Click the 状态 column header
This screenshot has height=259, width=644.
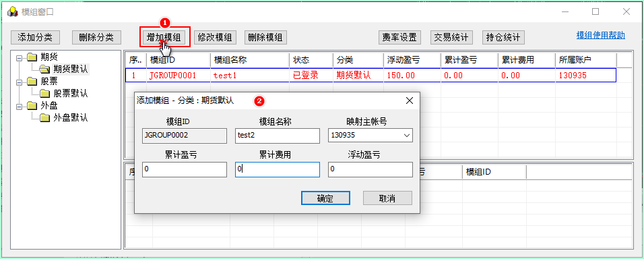pyautogui.click(x=311, y=59)
